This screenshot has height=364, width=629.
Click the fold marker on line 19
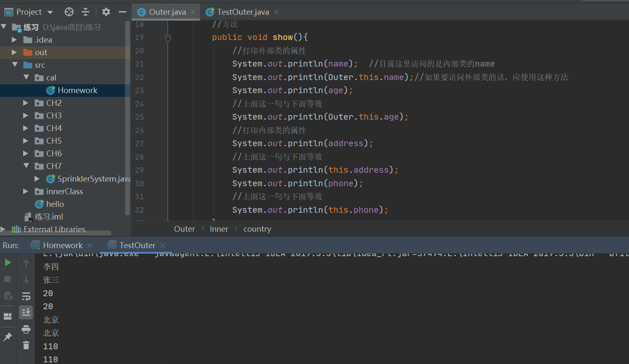pos(168,38)
